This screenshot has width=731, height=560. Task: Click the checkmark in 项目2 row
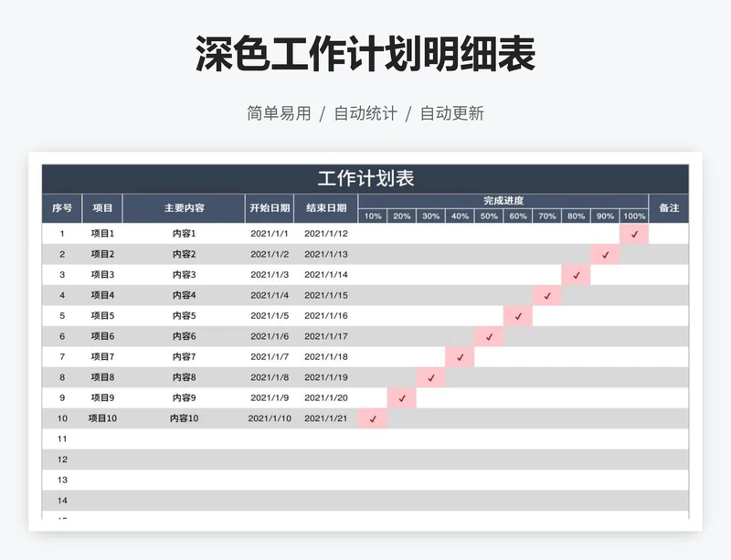(605, 255)
